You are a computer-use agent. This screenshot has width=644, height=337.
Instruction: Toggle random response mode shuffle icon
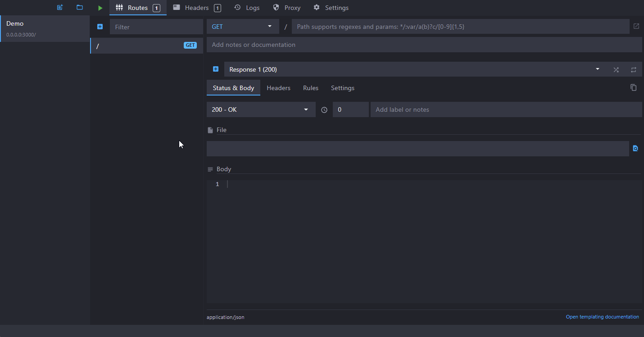point(616,69)
